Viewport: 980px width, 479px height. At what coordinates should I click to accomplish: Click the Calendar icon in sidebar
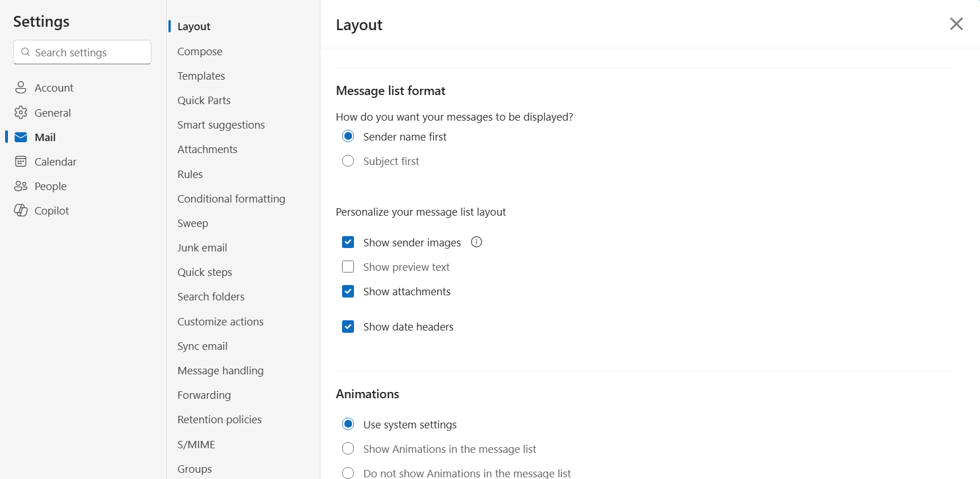click(x=20, y=162)
